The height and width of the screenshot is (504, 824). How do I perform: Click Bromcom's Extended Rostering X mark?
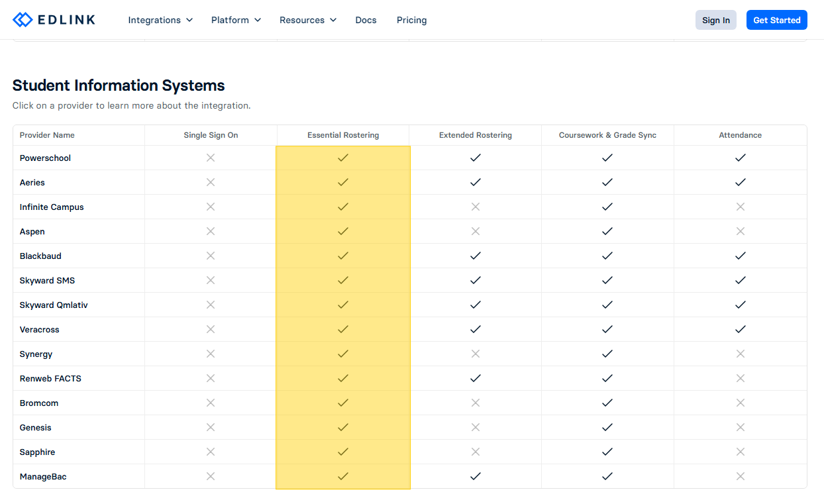coord(476,403)
